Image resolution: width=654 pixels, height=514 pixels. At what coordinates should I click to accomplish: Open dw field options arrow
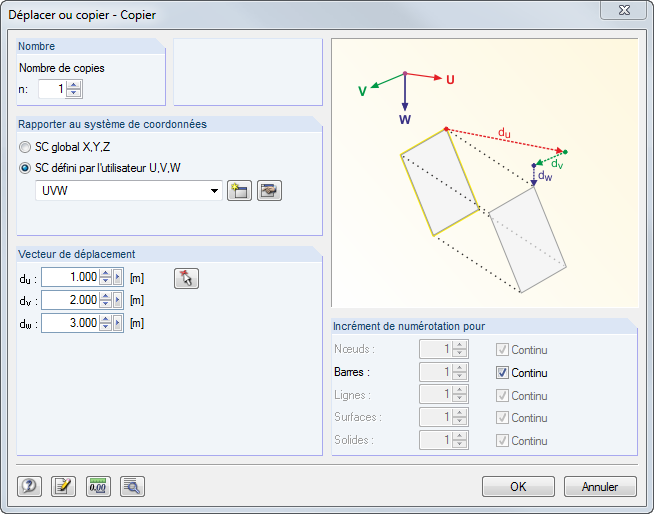click(117, 323)
